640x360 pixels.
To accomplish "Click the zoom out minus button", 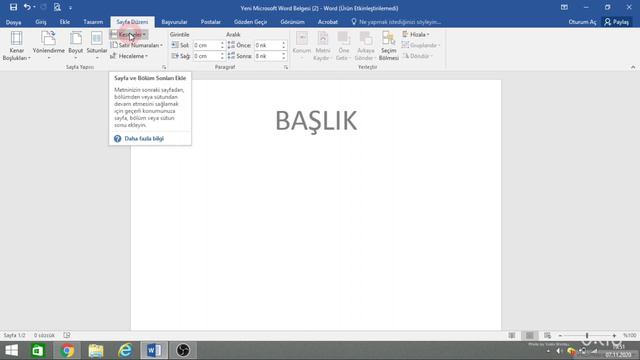I will pyautogui.click(x=560, y=336).
